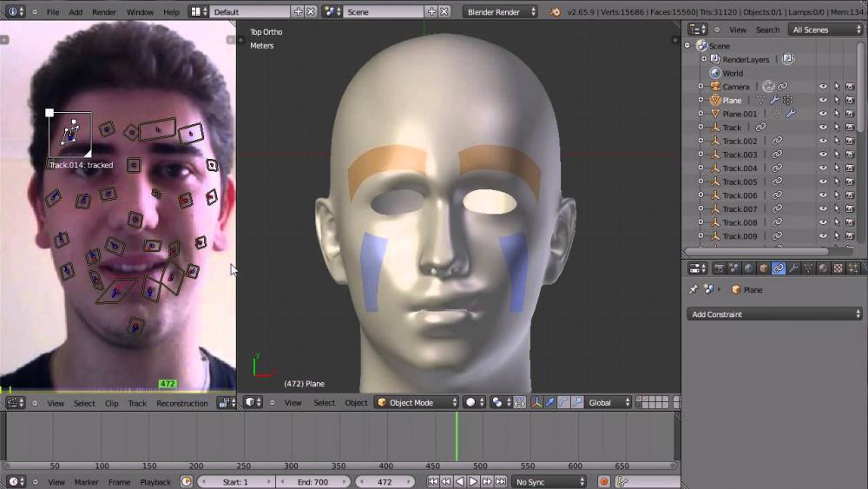The image size is (868, 489).
Task: Toggle selectability arrow for Plane.001
Action: (837, 114)
